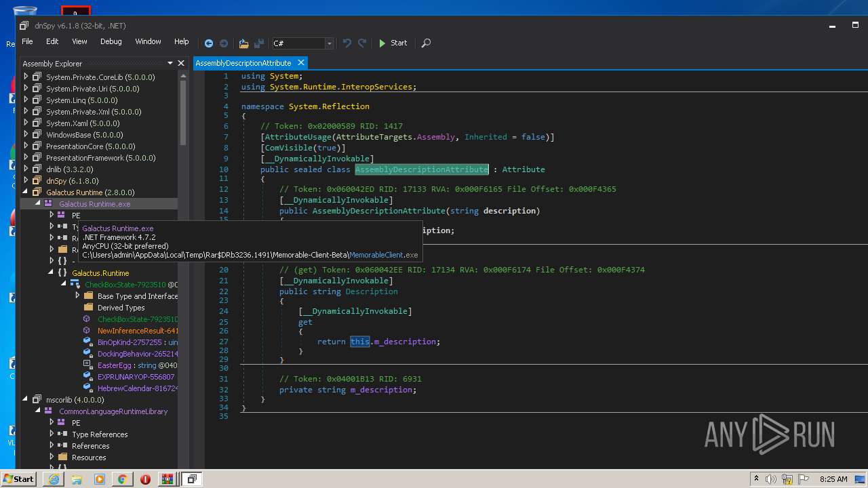The image size is (868, 488).
Task: Open the Debug menu
Action: (111, 41)
